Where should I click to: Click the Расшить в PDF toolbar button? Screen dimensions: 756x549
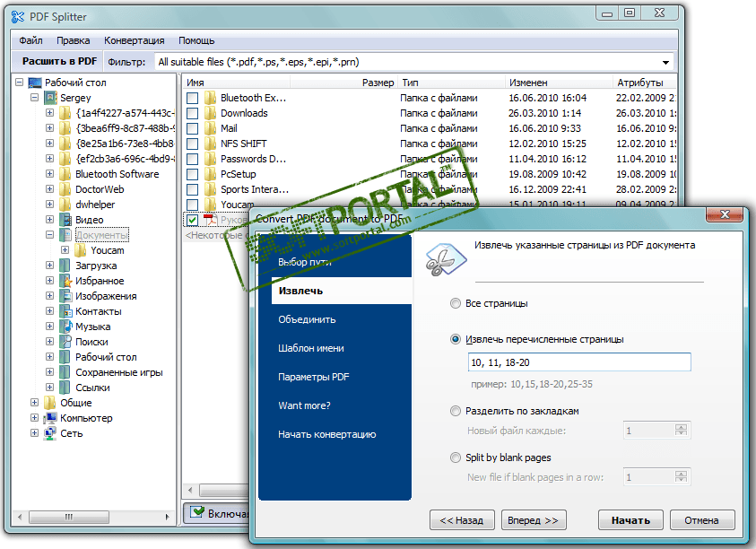(59, 61)
